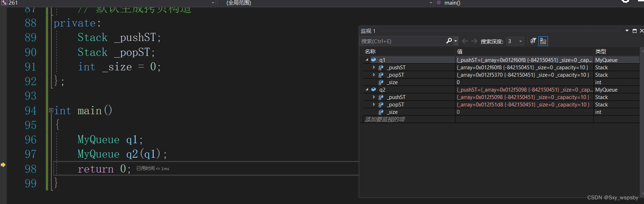Click q2 _pushST value with array 0x012f5098
Screen dimensions: 644x204
(524, 97)
